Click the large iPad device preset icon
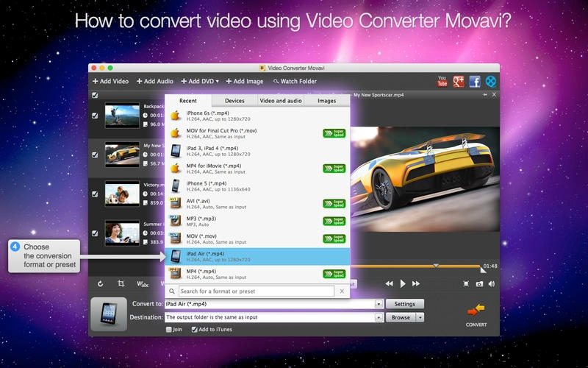588x368 pixels. (109, 314)
